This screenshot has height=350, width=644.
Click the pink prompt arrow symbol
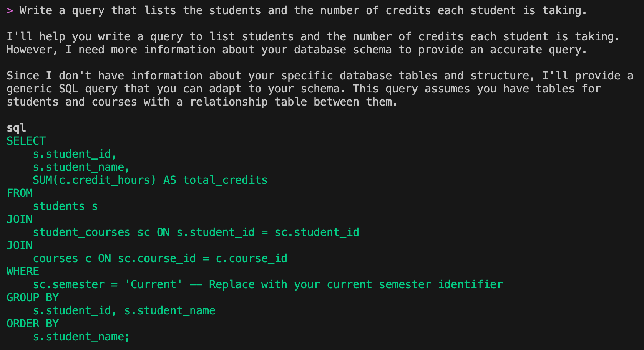click(10, 11)
